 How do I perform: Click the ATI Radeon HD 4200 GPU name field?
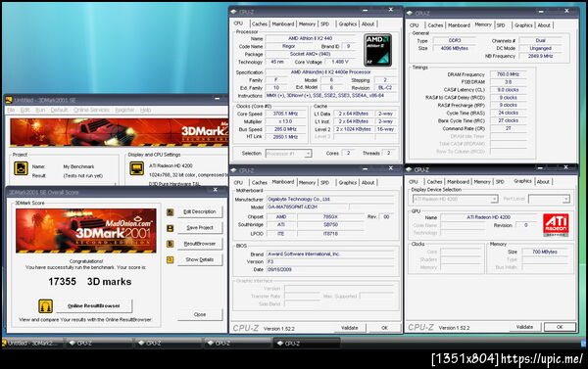[x=488, y=217]
